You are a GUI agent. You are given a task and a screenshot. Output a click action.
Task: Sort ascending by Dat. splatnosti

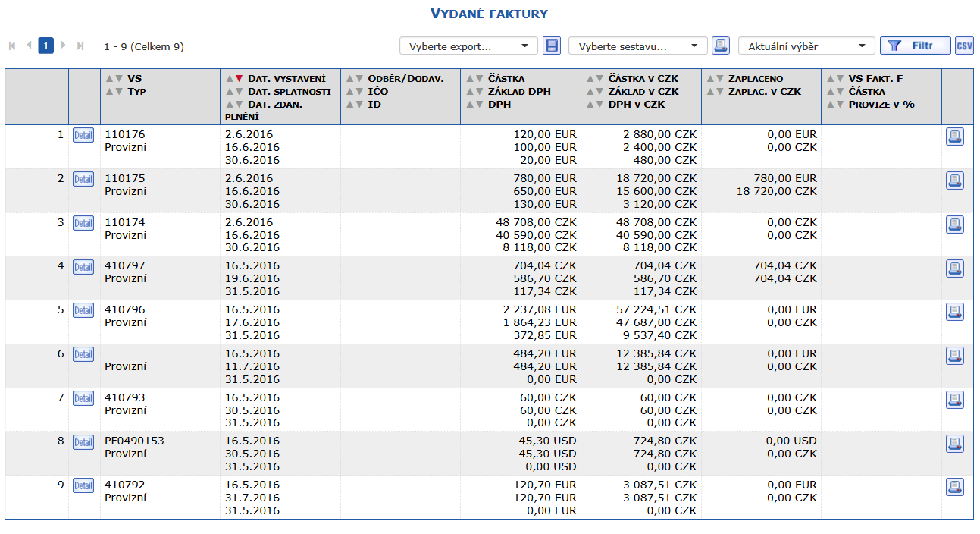230,92
